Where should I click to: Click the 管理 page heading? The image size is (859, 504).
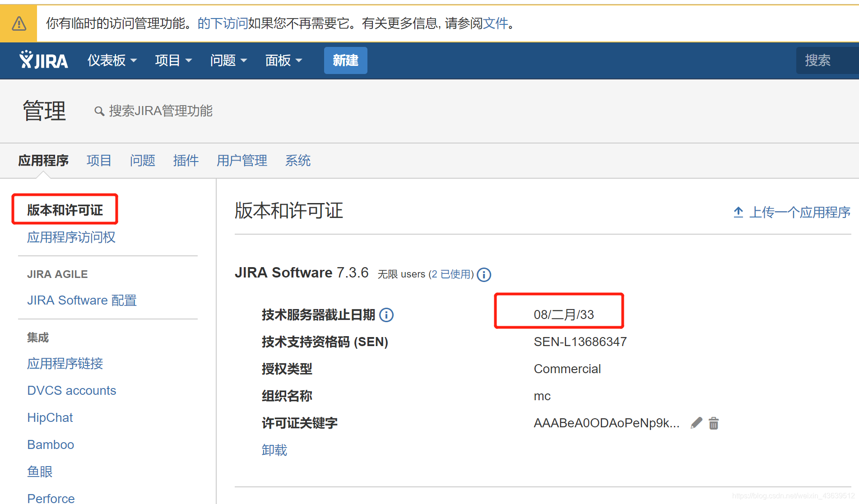[44, 111]
